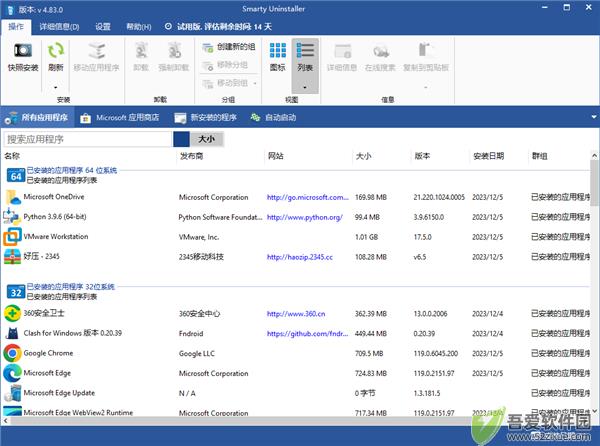The width and height of the screenshot is (600, 446).
Task: Collapse the 已安装的应用程序 64 位系统 group
Action: (72, 171)
